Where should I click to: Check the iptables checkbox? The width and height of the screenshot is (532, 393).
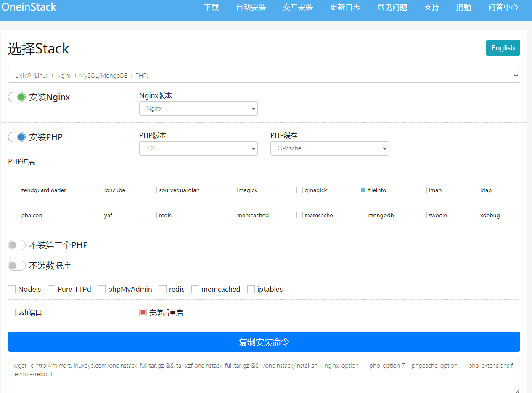tap(251, 289)
